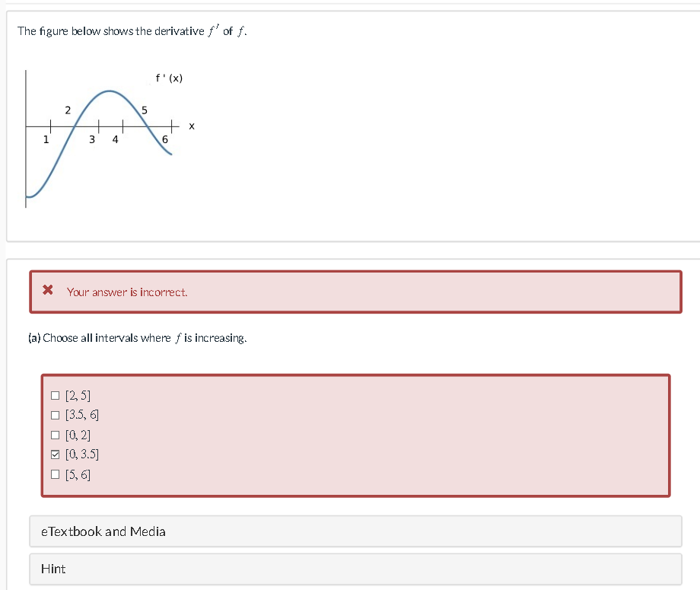Image resolution: width=700 pixels, height=590 pixels.
Task: Click the x-axis label on the graph
Action: coord(192,126)
